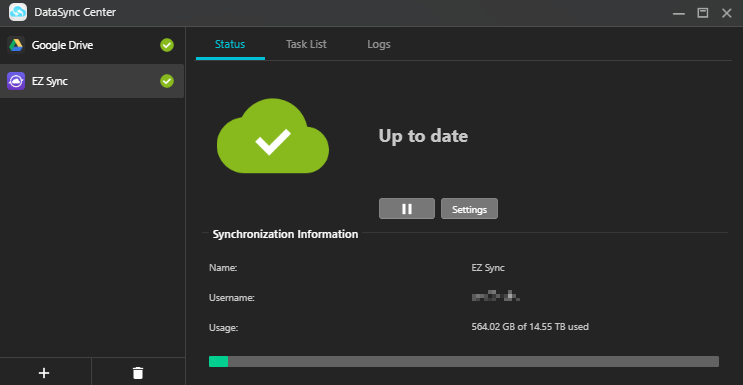
Task: Switch to the Task List tab
Action: [306, 45]
